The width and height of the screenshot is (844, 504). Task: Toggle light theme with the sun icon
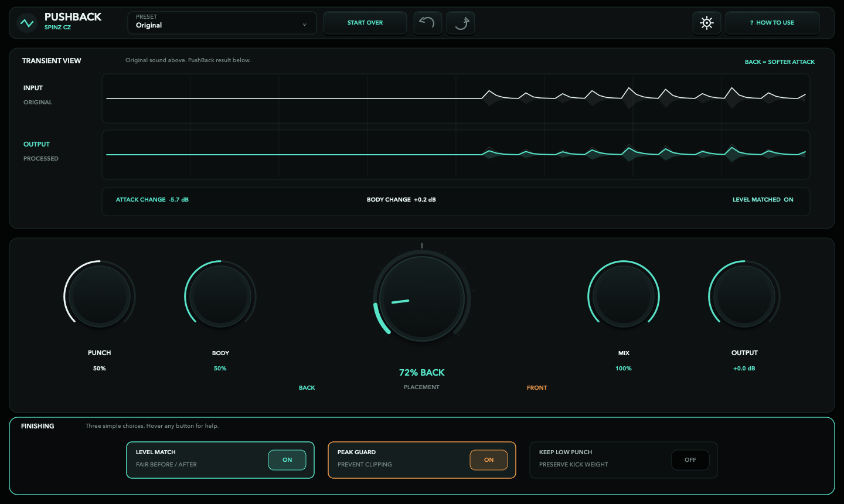point(707,23)
